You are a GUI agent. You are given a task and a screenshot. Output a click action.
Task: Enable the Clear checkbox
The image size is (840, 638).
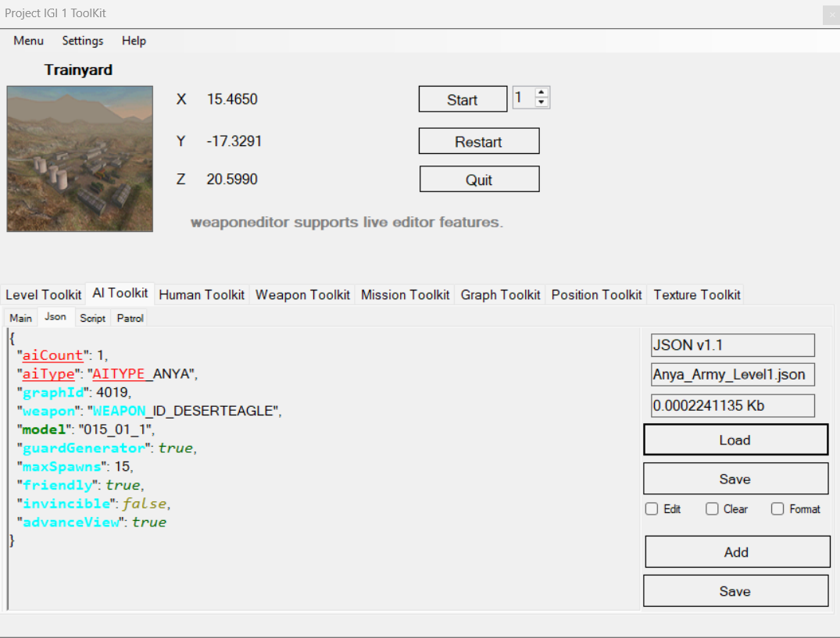(712, 509)
